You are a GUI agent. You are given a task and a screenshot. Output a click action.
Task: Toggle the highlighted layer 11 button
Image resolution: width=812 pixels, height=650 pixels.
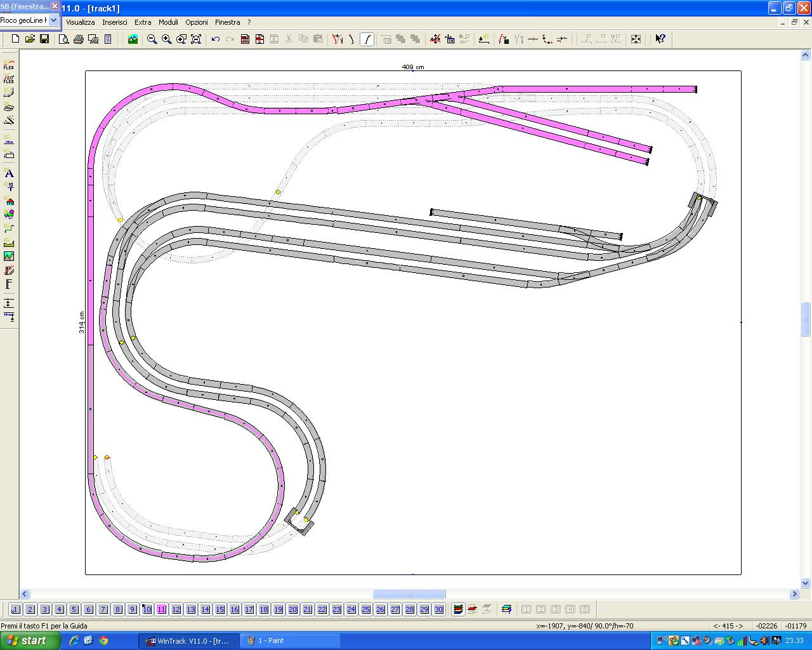pyautogui.click(x=161, y=609)
